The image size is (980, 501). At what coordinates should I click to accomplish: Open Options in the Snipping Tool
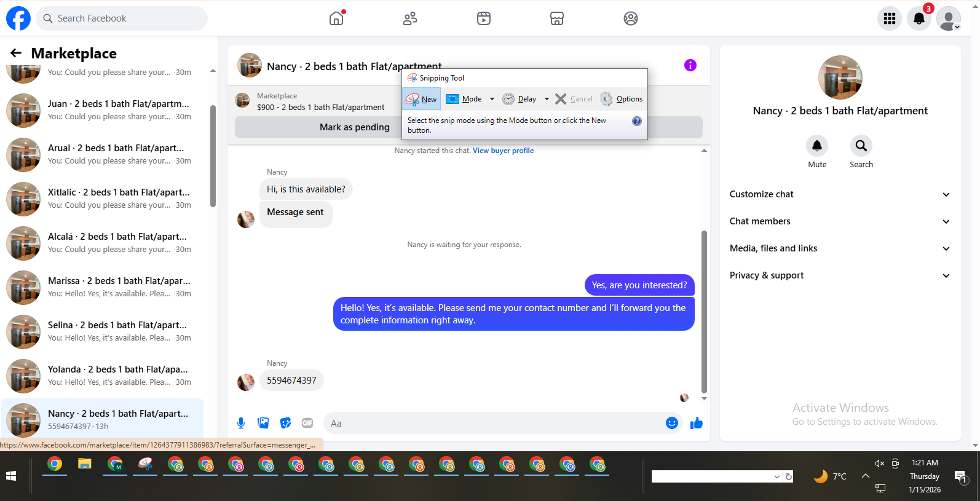pyautogui.click(x=622, y=99)
